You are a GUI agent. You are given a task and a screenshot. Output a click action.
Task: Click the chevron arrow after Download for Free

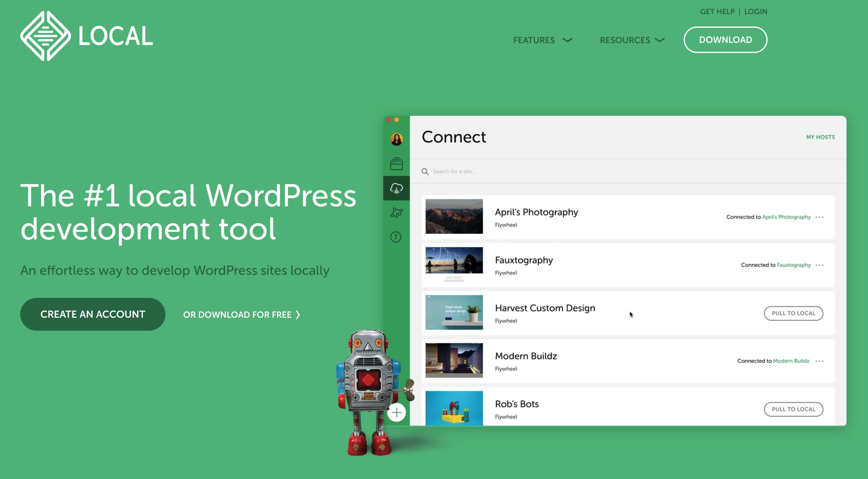click(298, 315)
